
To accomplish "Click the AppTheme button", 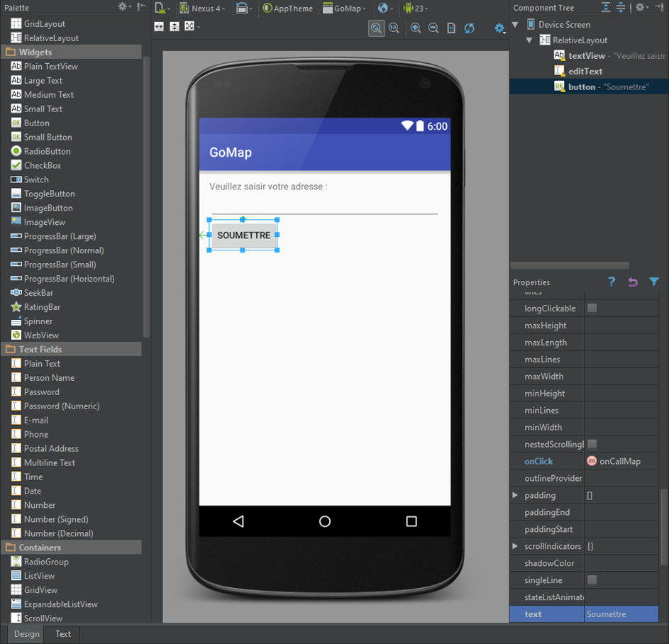I will pos(288,9).
